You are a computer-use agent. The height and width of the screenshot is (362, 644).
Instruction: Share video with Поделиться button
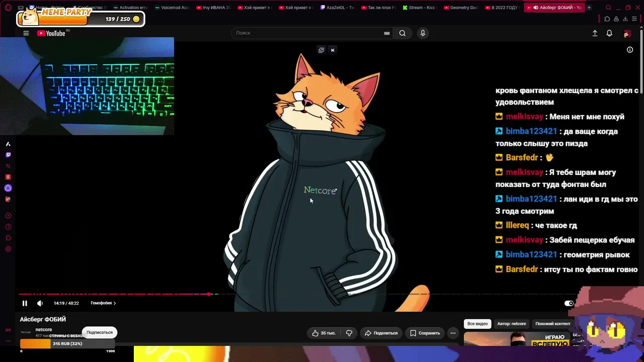[381, 333]
